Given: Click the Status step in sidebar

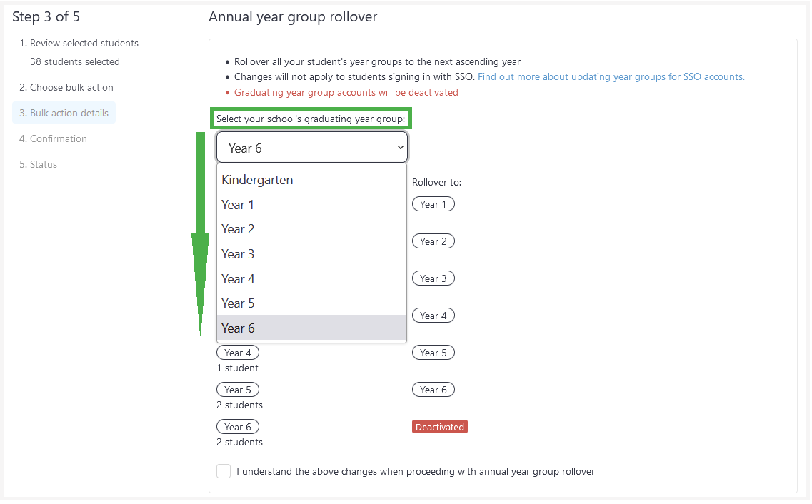Looking at the screenshot, I should [x=39, y=165].
